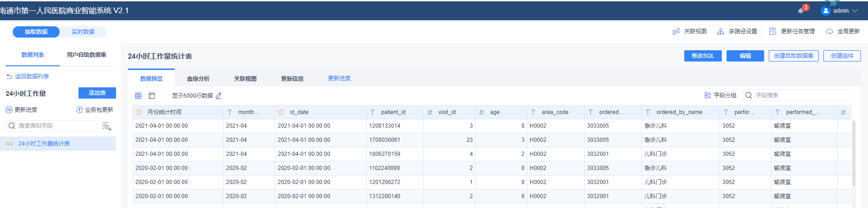This screenshot has width=868, height=208.
Task: Click the table's vertical scrollbar
Action: [x=853, y=155]
